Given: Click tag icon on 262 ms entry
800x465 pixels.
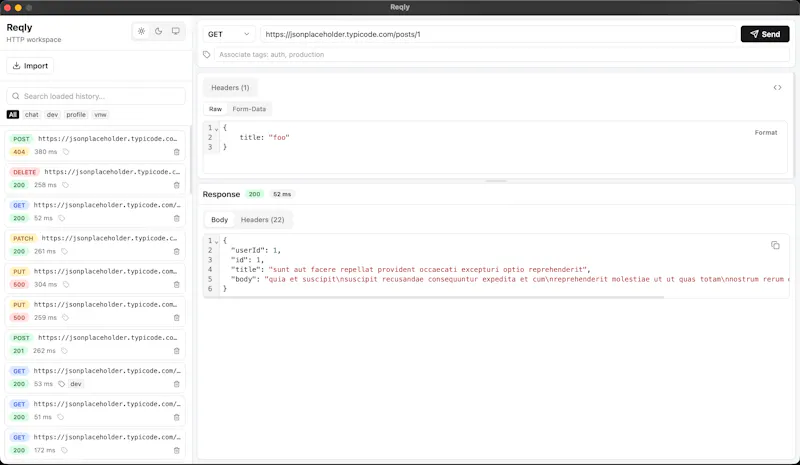Looking at the screenshot, I should (x=64, y=351).
